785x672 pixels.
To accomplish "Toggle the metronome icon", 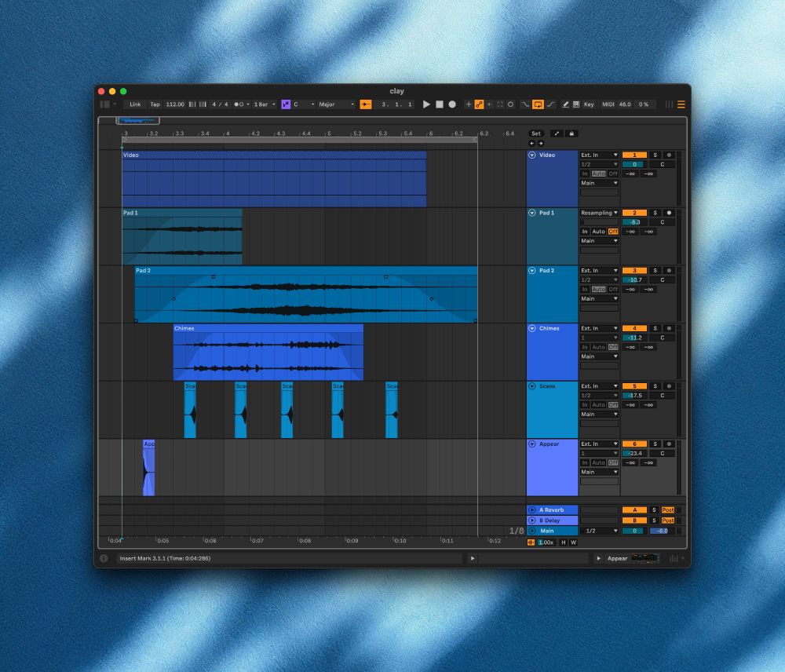I will pyautogui.click(x=239, y=104).
